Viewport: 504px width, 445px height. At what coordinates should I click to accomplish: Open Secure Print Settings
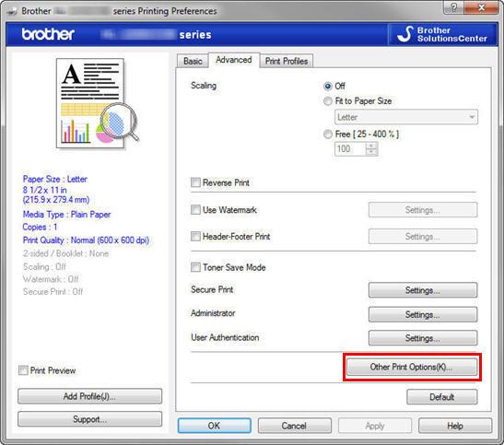click(423, 290)
